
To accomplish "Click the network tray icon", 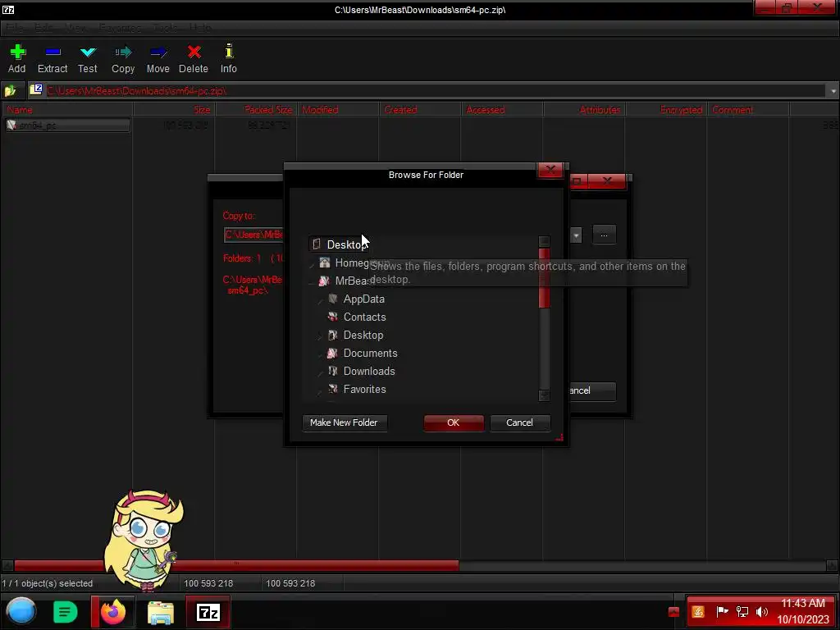I will pos(742,612).
